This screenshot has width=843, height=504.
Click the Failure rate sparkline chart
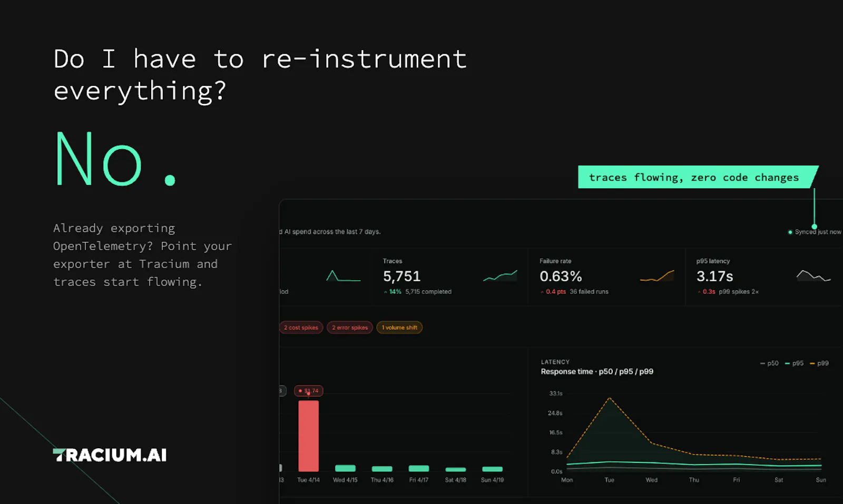tap(657, 275)
